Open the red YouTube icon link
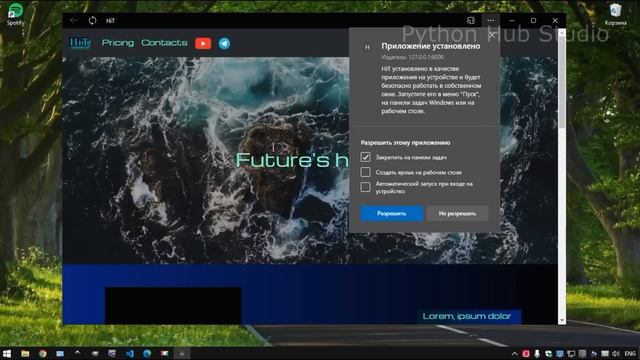The image size is (640, 360). pyautogui.click(x=203, y=43)
